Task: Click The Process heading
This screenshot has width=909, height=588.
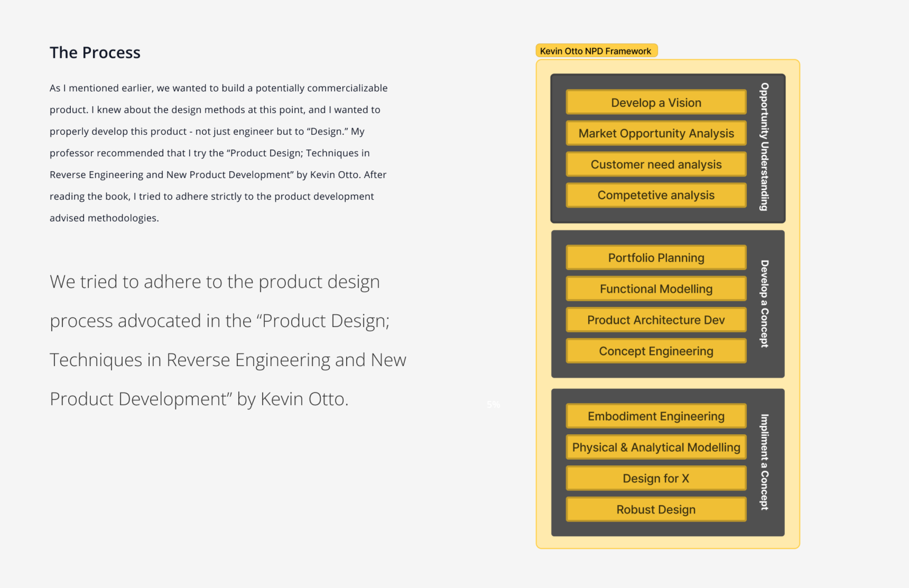Action: click(x=95, y=53)
